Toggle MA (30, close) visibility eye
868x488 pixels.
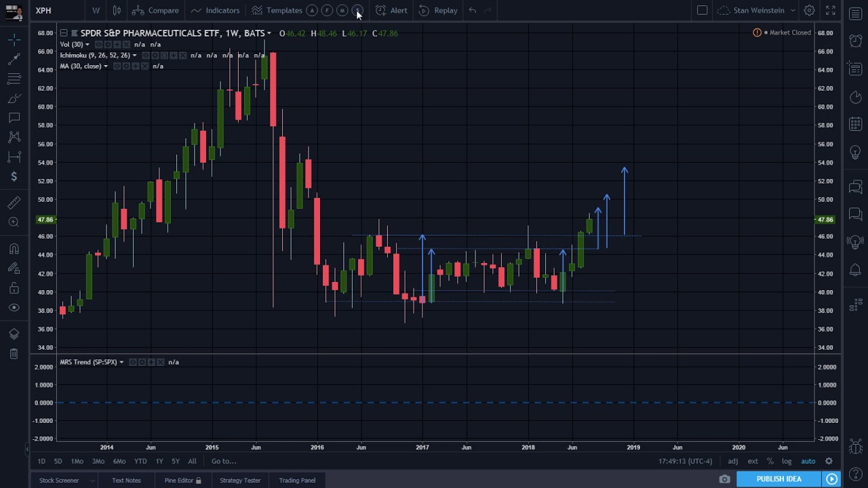click(x=117, y=66)
